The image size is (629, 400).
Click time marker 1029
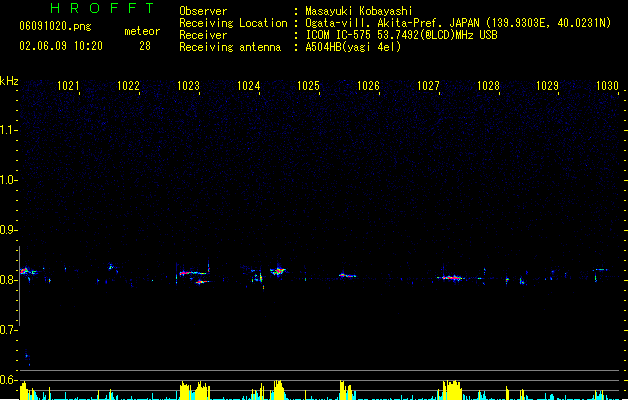pos(548,86)
